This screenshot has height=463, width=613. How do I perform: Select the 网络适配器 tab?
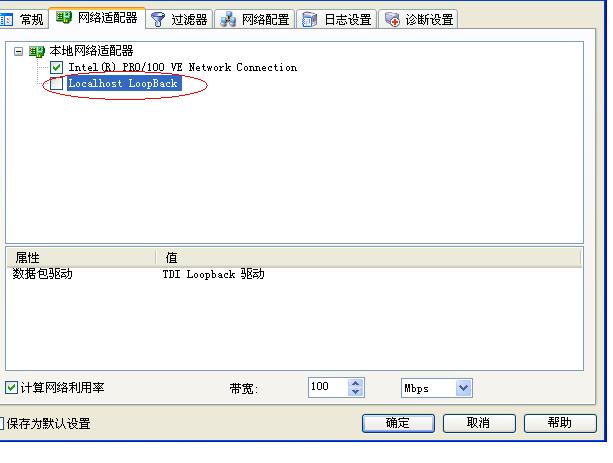97,18
